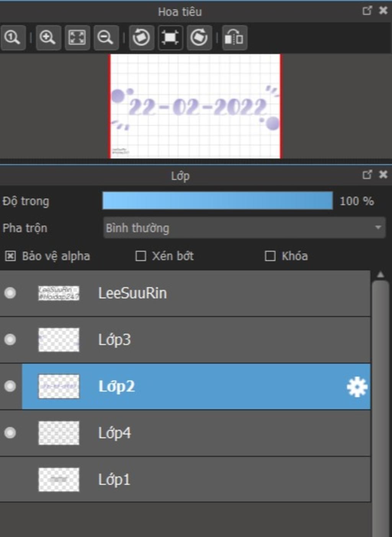Enable the Xén bớt clipping checkbox

pos(141,256)
